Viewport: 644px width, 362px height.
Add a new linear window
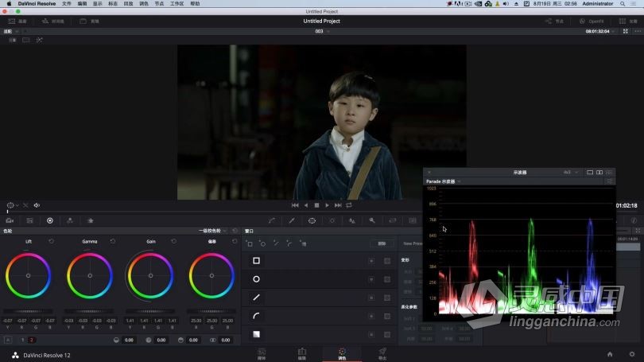pos(250,243)
